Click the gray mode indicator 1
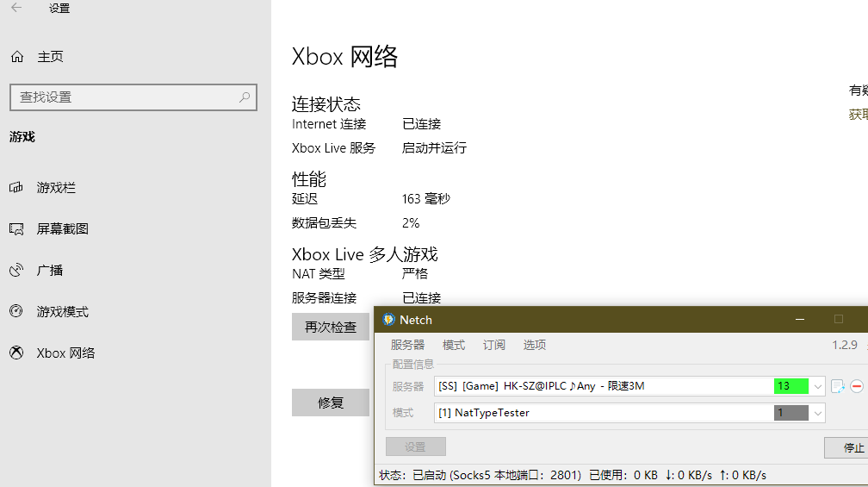This screenshot has height=487, width=868. click(x=791, y=413)
